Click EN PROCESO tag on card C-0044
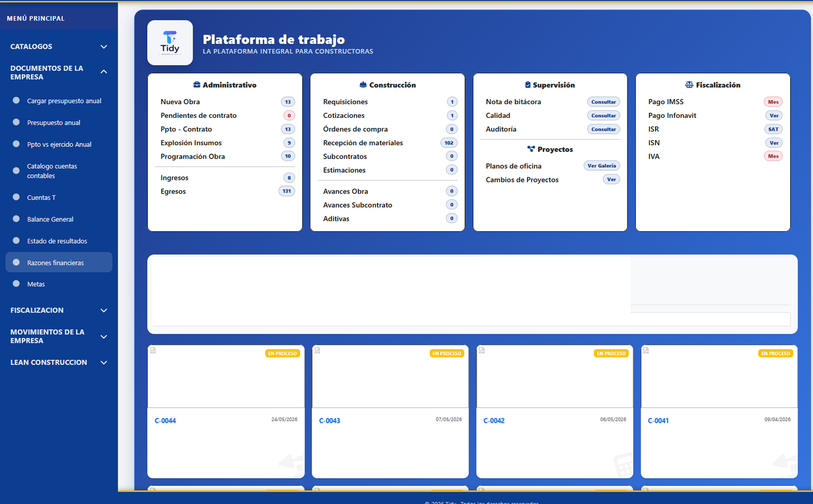Image resolution: width=813 pixels, height=504 pixels. [283, 353]
